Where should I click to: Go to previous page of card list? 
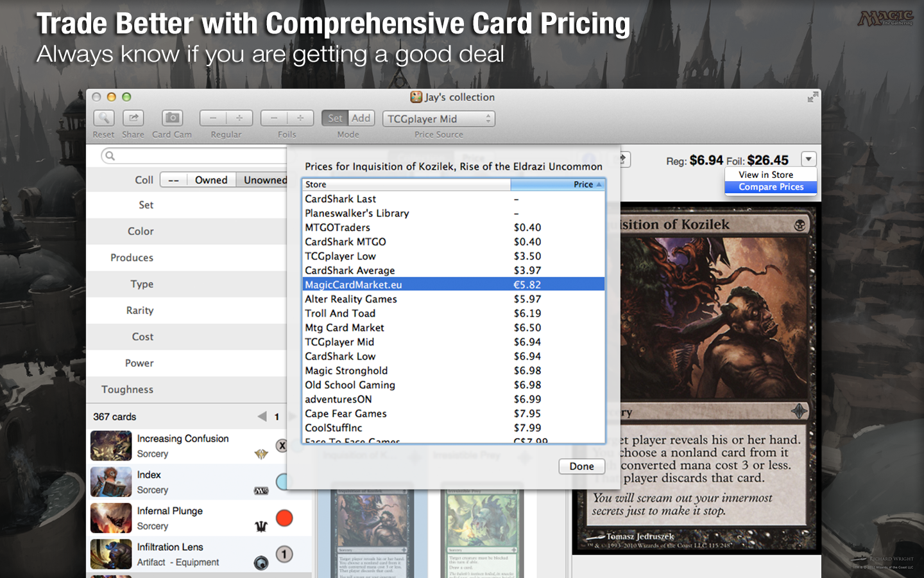coord(262,417)
